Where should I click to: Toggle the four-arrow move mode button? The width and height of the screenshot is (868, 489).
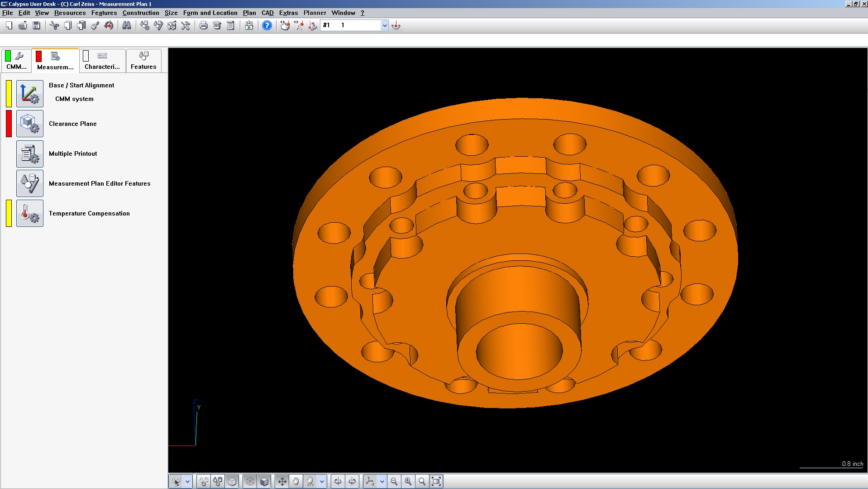point(282,481)
